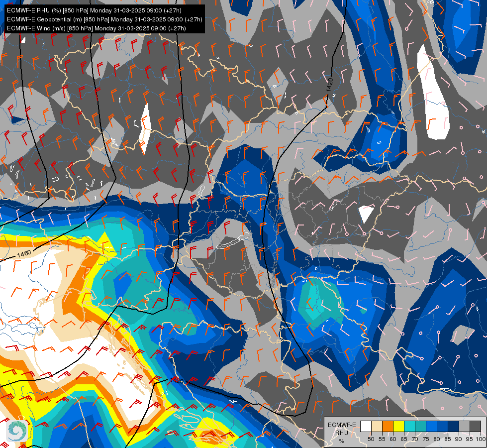Click the legend tick value 60
The image size is (487, 448).
[x=393, y=439]
